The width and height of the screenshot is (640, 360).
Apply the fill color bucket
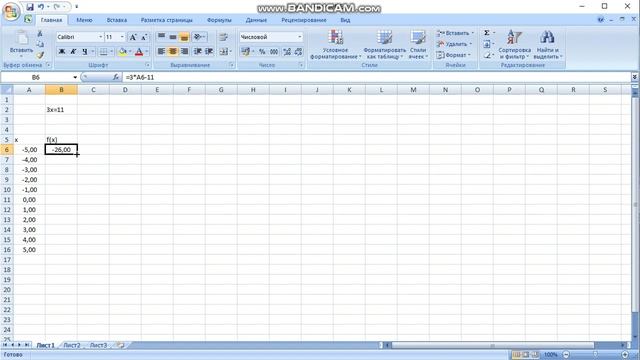point(122,51)
